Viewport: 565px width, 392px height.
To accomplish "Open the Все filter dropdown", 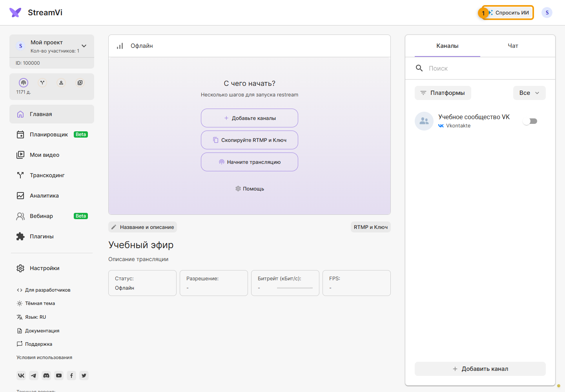I will [x=529, y=93].
